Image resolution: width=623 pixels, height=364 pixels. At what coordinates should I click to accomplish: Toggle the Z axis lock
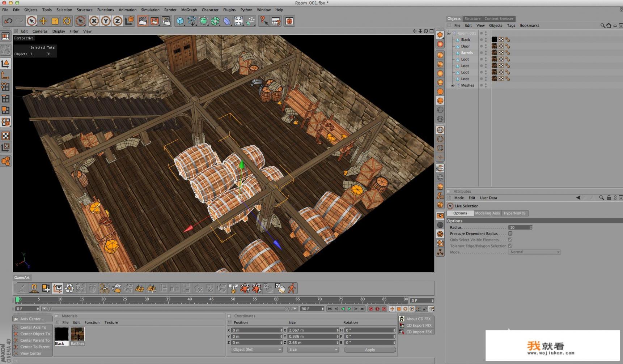(x=117, y=21)
